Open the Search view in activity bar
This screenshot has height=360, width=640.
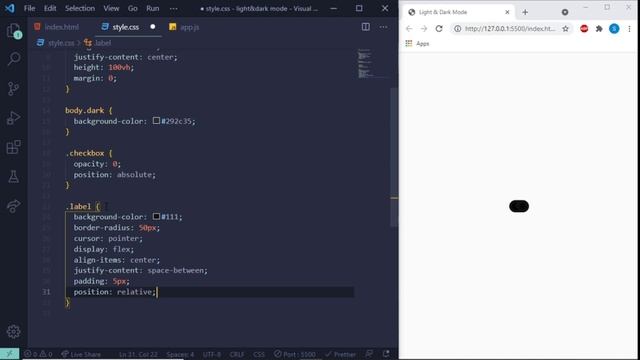[13, 59]
